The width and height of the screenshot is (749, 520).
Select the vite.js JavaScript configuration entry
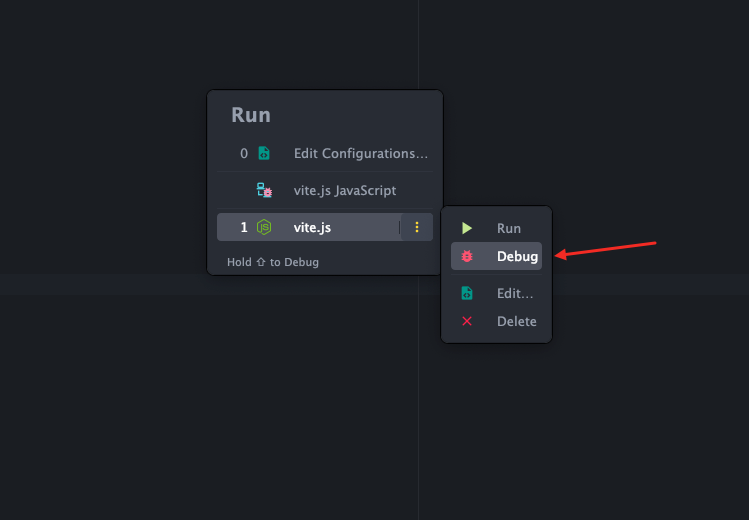(x=344, y=190)
